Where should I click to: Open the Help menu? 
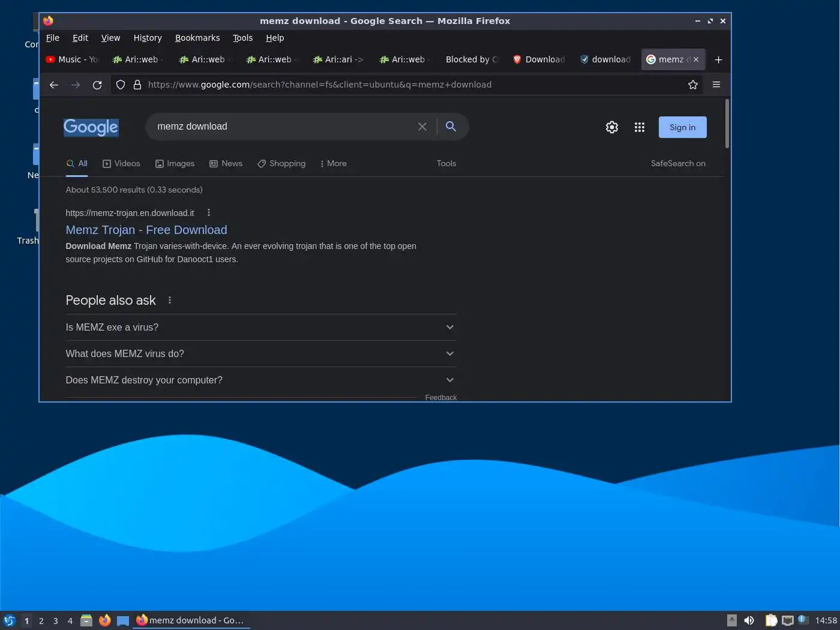pyautogui.click(x=275, y=38)
